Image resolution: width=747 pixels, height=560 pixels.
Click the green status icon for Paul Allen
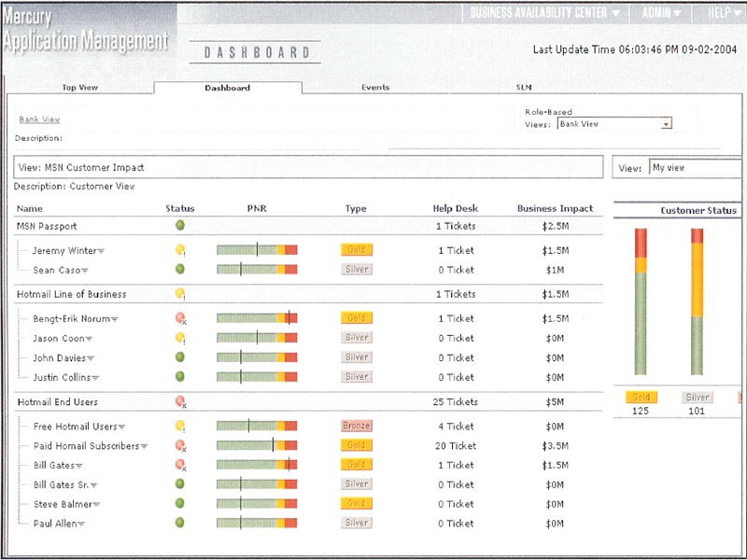[x=179, y=523]
